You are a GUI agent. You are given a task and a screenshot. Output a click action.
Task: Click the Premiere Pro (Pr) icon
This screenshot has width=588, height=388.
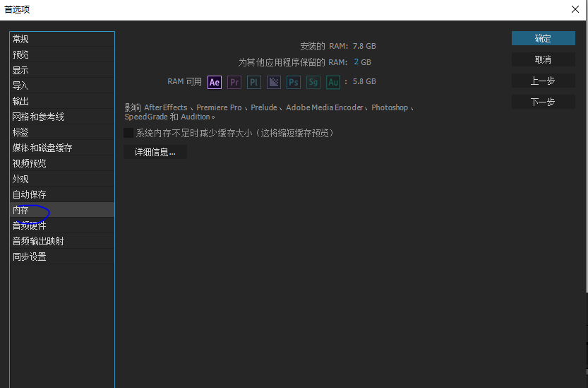click(234, 82)
